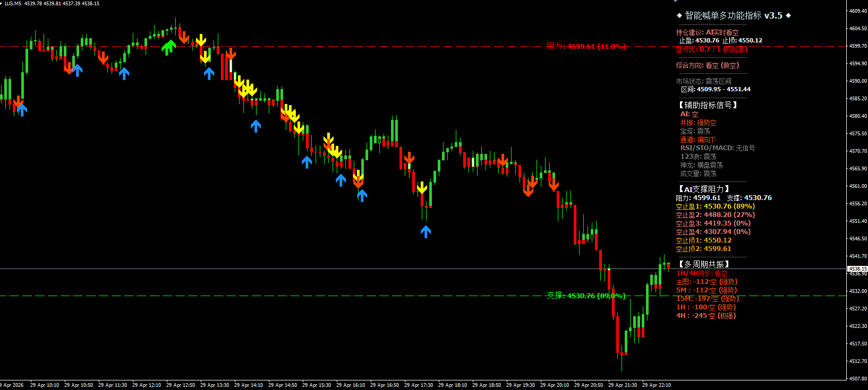Click the 4H : -245空 (极强) reading
Image resolution: width=868 pixels, height=390 pixels.
pos(706,316)
